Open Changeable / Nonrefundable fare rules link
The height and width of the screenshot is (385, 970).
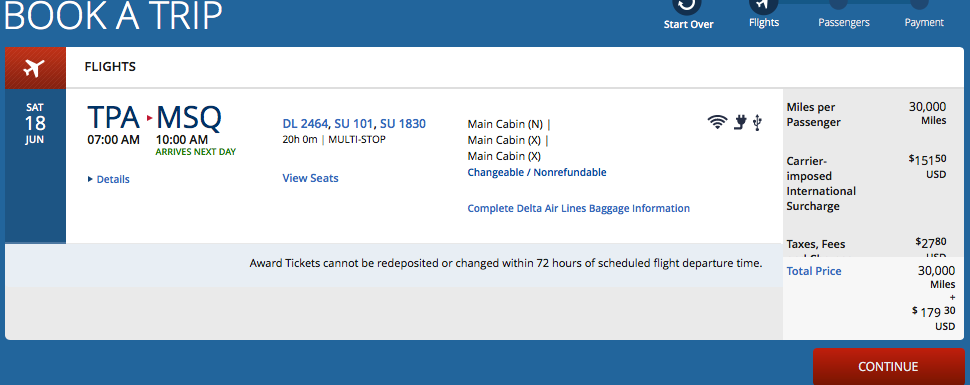(x=537, y=173)
